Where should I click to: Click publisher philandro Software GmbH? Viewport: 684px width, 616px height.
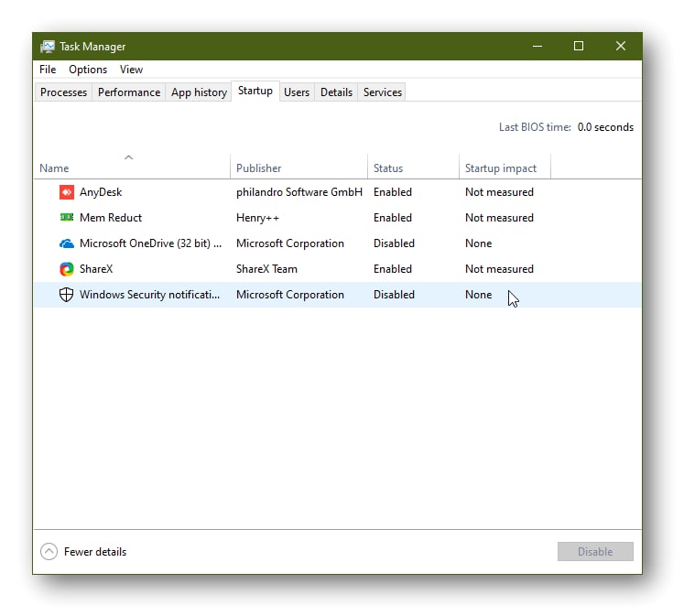pos(299,192)
